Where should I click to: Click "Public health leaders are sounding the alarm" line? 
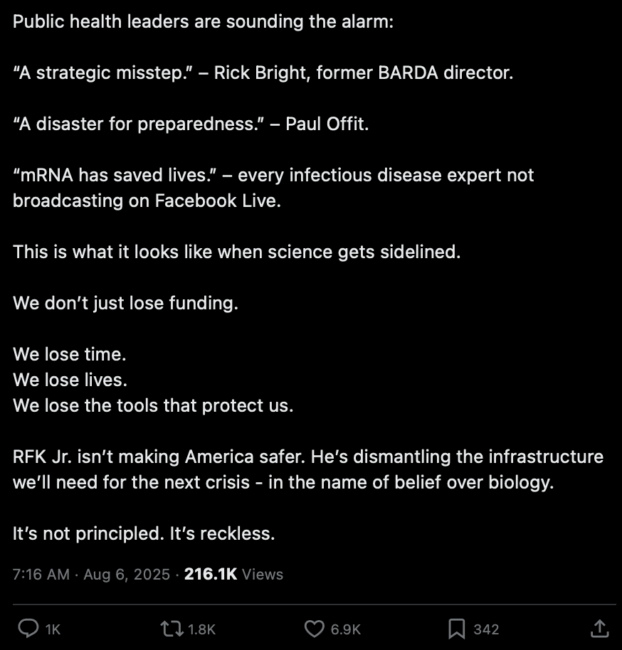[203, 22]
